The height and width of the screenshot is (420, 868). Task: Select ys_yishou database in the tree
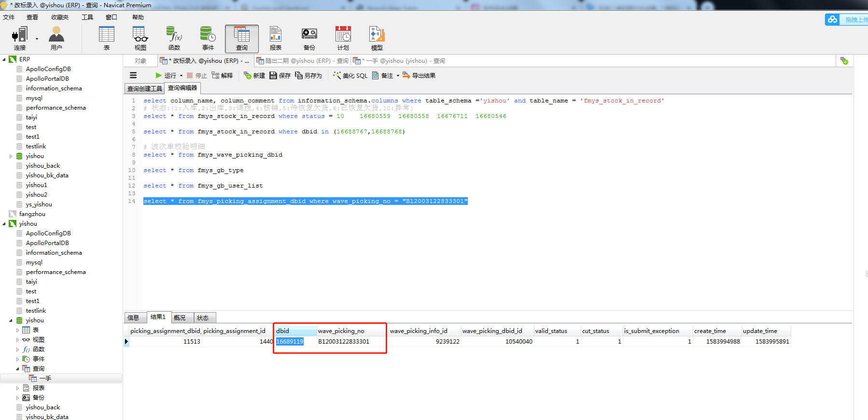[39, 204]
